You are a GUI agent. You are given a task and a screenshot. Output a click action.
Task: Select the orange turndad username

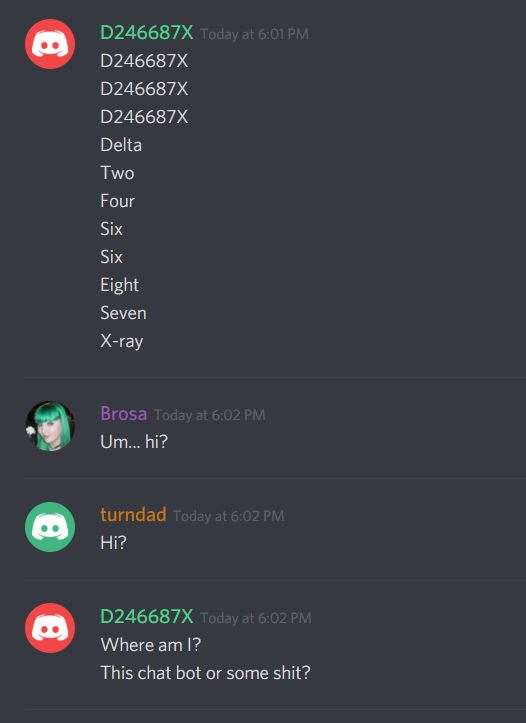coord(133,515)
